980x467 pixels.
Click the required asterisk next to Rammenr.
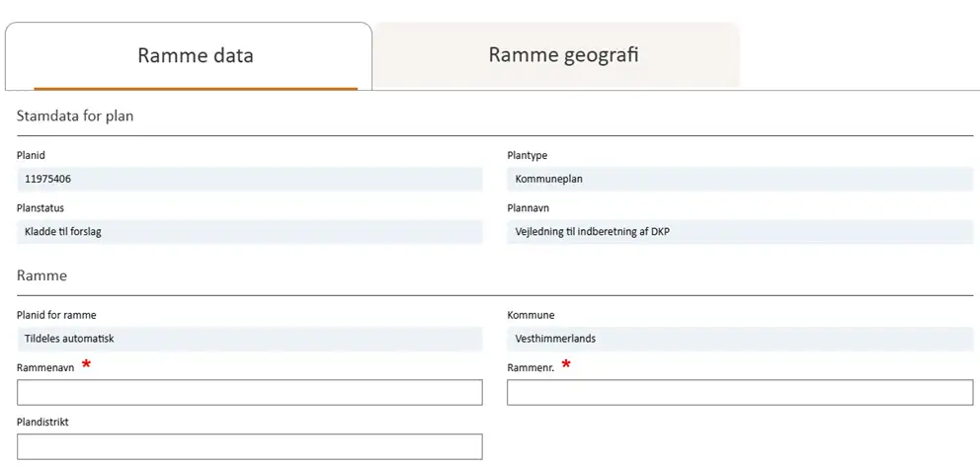tap(566, 365)
